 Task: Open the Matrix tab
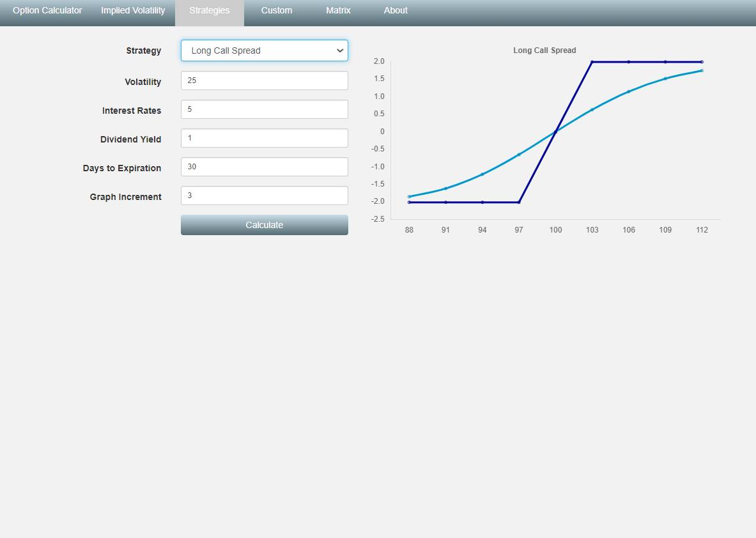pos(338,10)
